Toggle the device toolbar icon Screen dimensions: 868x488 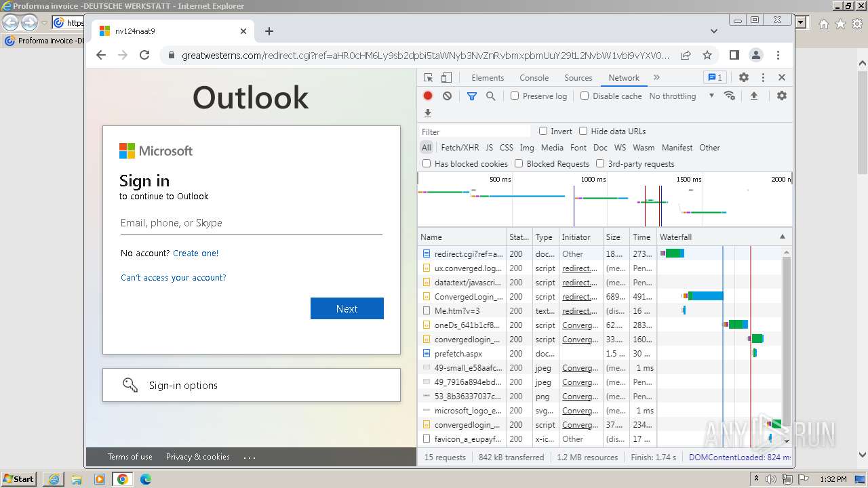coord(446,77)
